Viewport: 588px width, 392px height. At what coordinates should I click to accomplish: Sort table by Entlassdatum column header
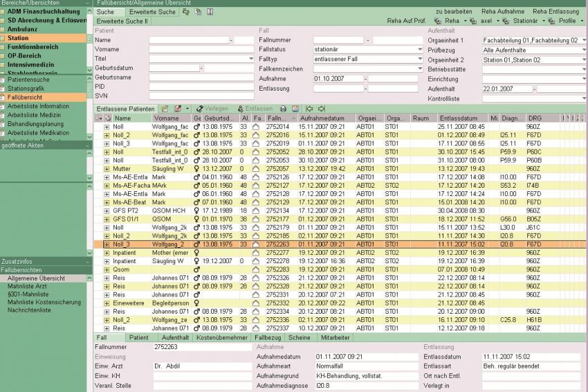[461, 118]
